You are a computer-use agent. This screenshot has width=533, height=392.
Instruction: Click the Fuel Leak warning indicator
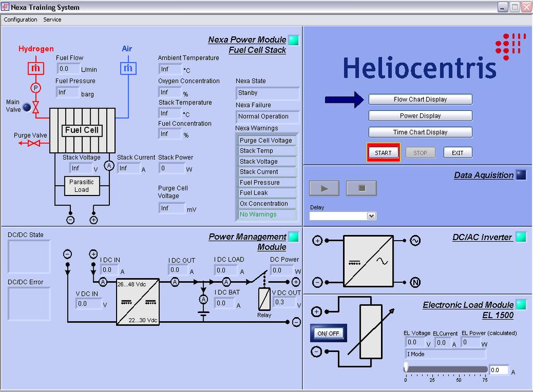(x=266, y=193)
